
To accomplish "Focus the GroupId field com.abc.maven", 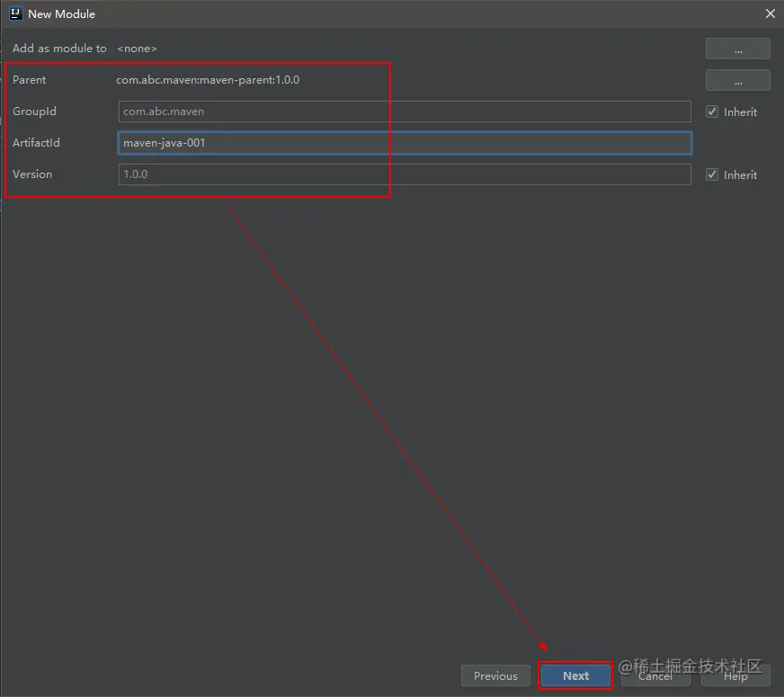I will click(x=405, y=112).
